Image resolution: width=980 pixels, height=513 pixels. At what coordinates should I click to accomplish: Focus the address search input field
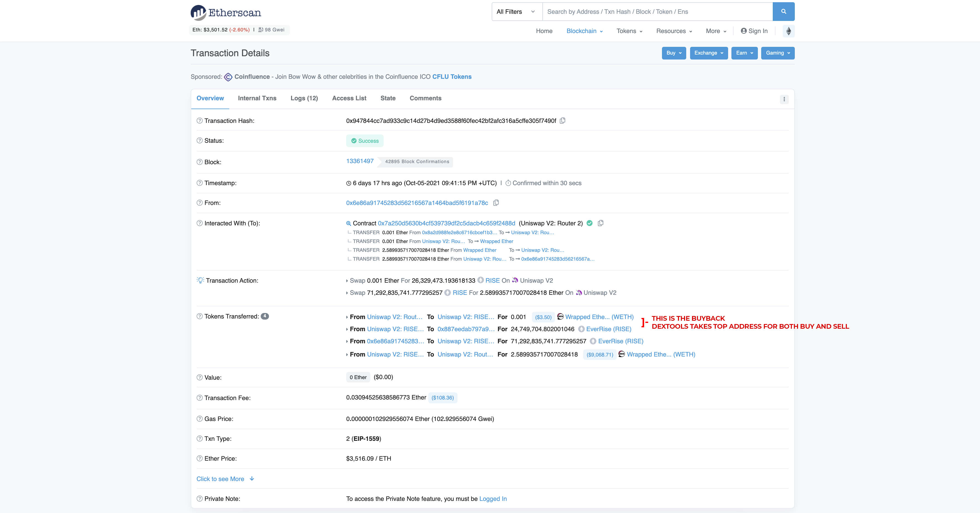pyautogui.click(x=657, y=11)
